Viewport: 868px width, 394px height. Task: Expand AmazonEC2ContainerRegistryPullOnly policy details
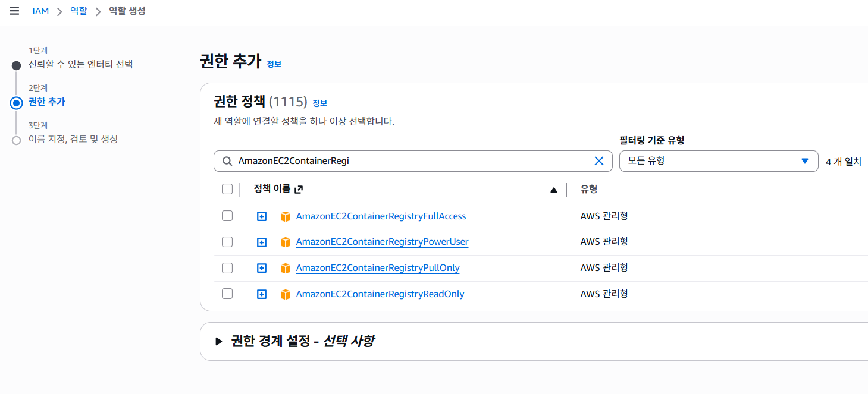(262, 268)
